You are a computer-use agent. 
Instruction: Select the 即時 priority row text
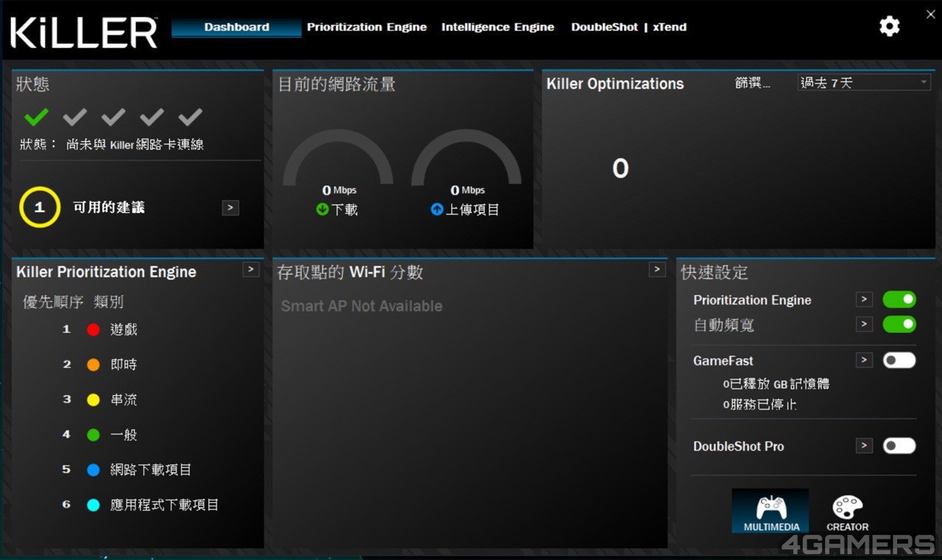(124, 365)
